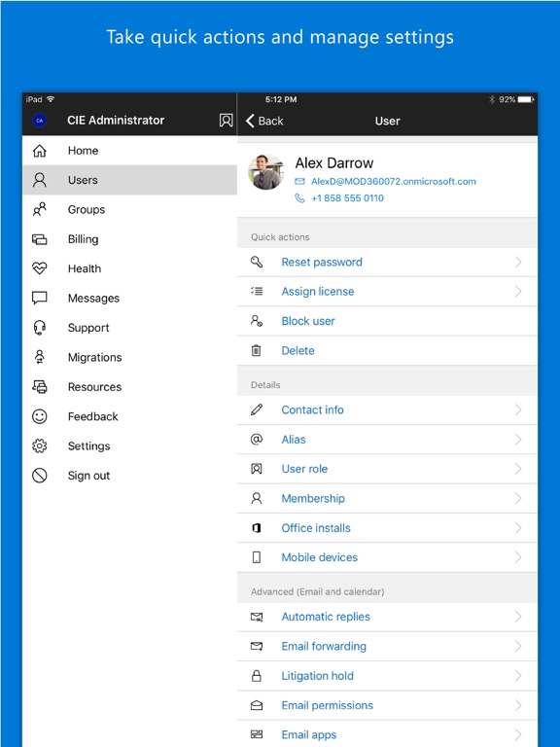Screen dimensions: 560x747
Task: Click the envelope icon beside the email address
Action: [x=299, y=182]
